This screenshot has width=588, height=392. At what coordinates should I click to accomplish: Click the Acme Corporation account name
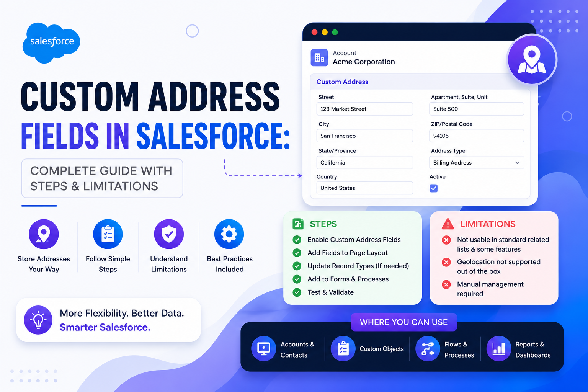364,62
